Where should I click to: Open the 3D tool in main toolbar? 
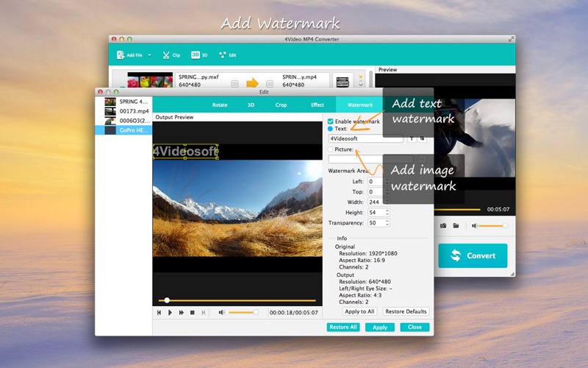(199, 54)
